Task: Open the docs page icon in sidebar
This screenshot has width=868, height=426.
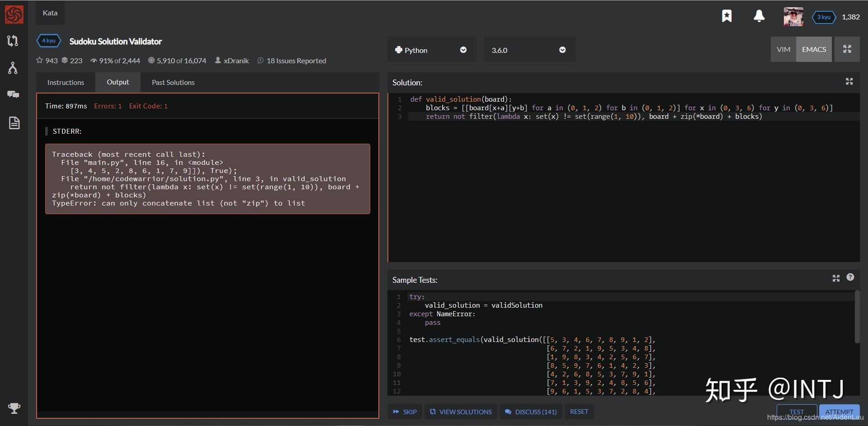Action: [14, 122]
